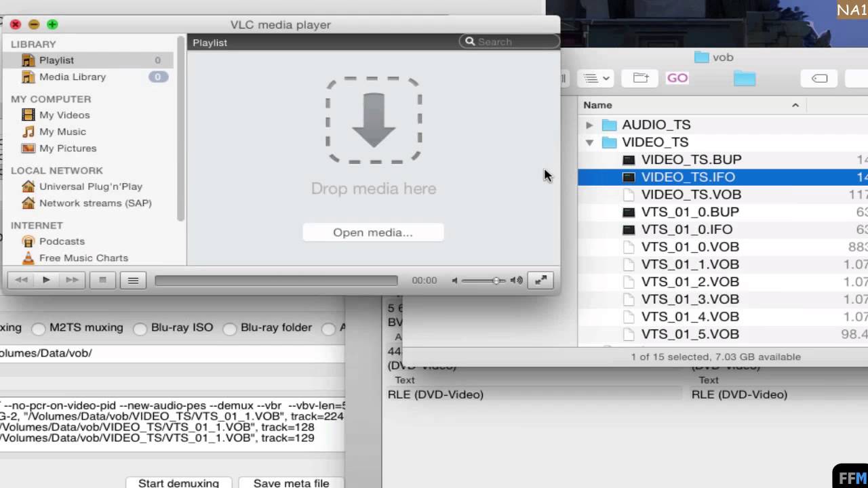The image size is (868, 488).
Task: Click the VLC stop button
Action: (x=102, y=280)
